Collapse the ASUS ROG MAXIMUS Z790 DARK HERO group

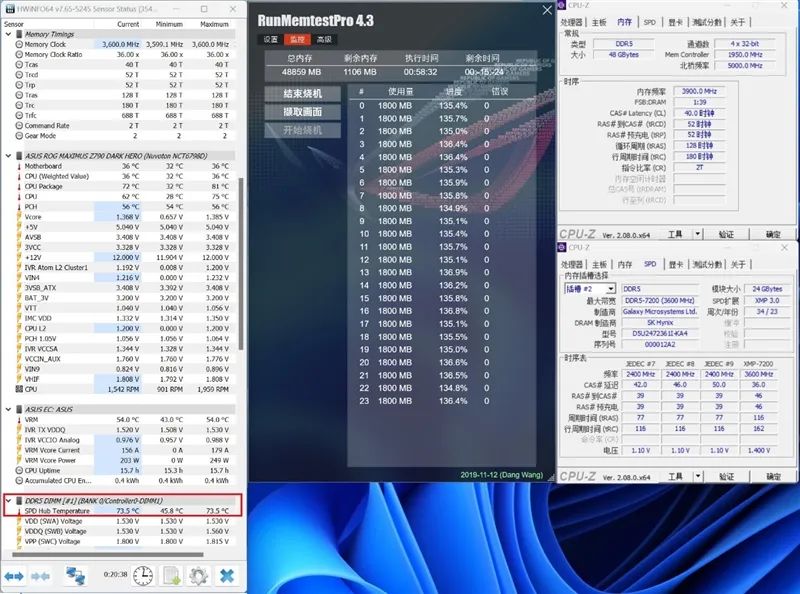[8, 156]
